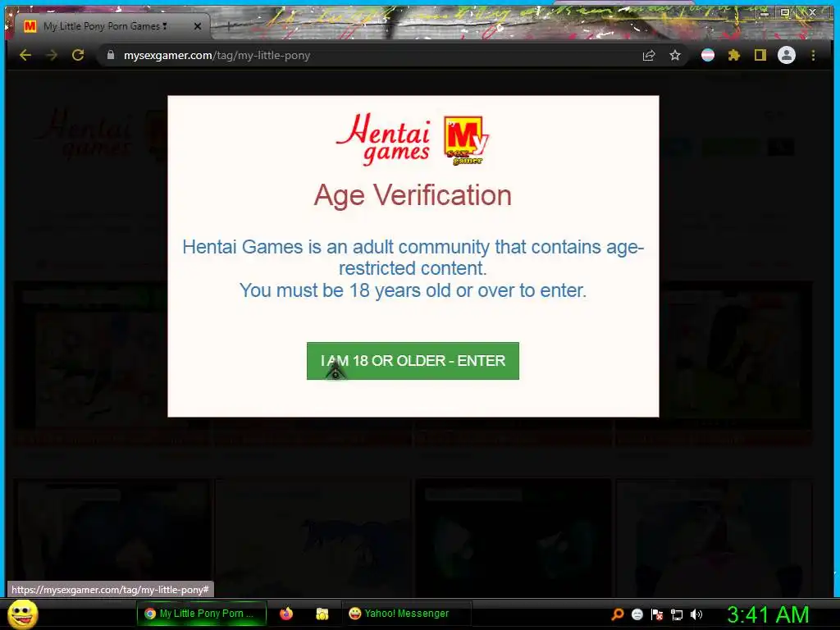
Task: Open the Extensions puzzle piece menu
Action: tap(734, 55)
